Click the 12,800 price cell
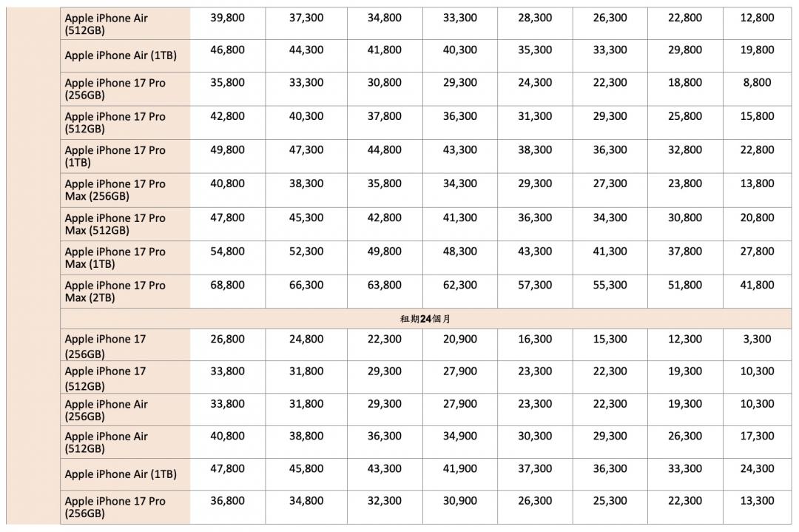 757,17
